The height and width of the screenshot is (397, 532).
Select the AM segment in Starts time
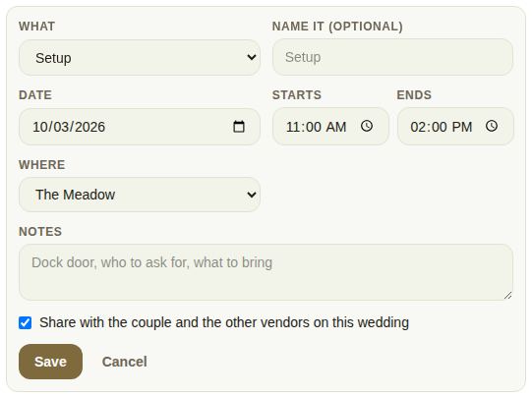336,127
